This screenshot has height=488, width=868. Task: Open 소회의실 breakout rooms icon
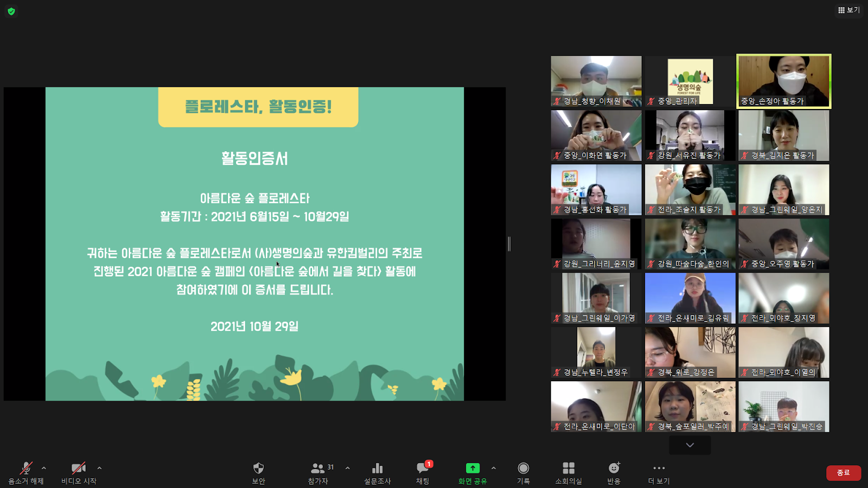click(x=569, y=468)
